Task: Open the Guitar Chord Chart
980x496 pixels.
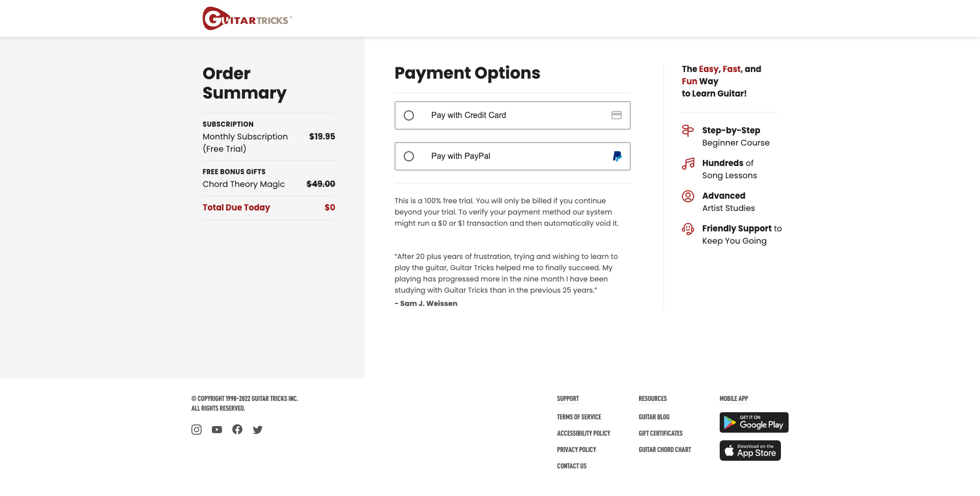Action: tap(665, 450)
